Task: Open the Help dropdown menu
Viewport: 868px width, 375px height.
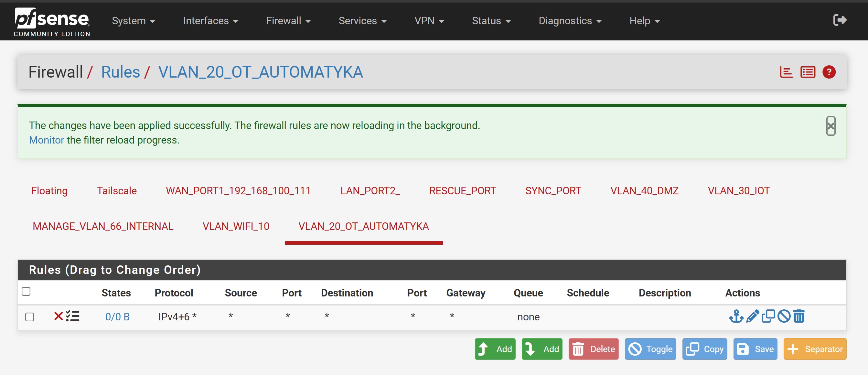Action: click(645, 21)
